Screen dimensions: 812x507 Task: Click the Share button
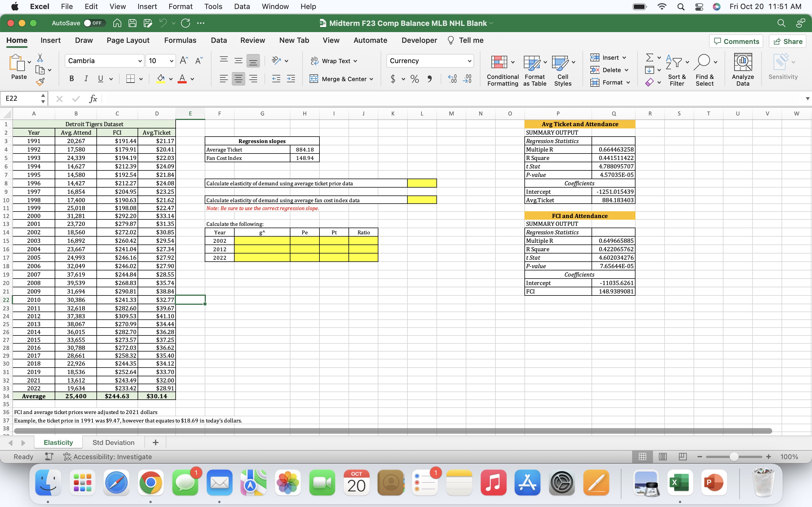[x=787, y=41]
